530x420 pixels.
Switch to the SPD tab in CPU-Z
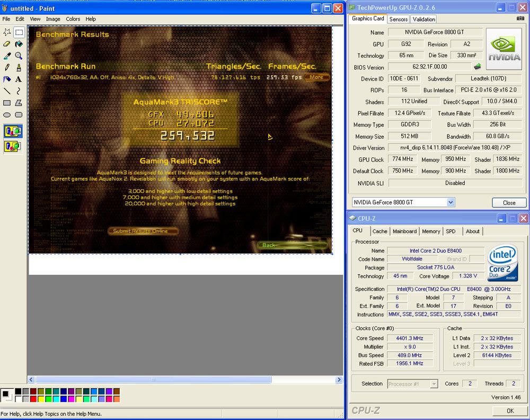(450, 231)
